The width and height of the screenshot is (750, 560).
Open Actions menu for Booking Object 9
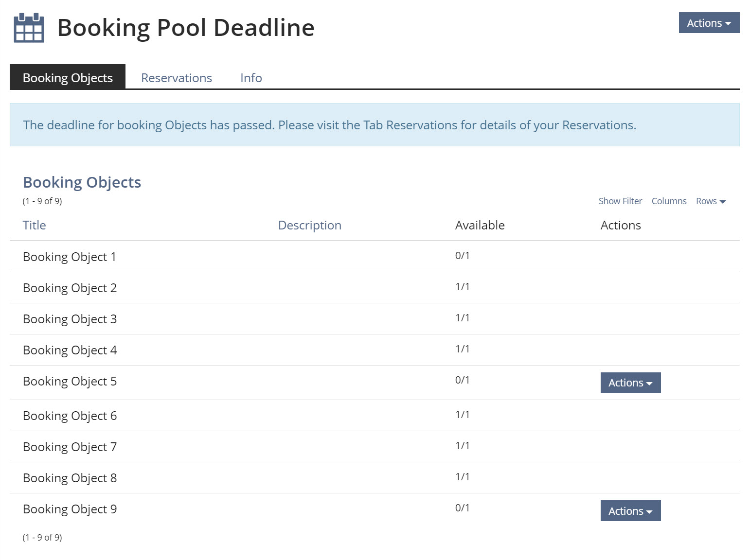click(x=630, y=511)
